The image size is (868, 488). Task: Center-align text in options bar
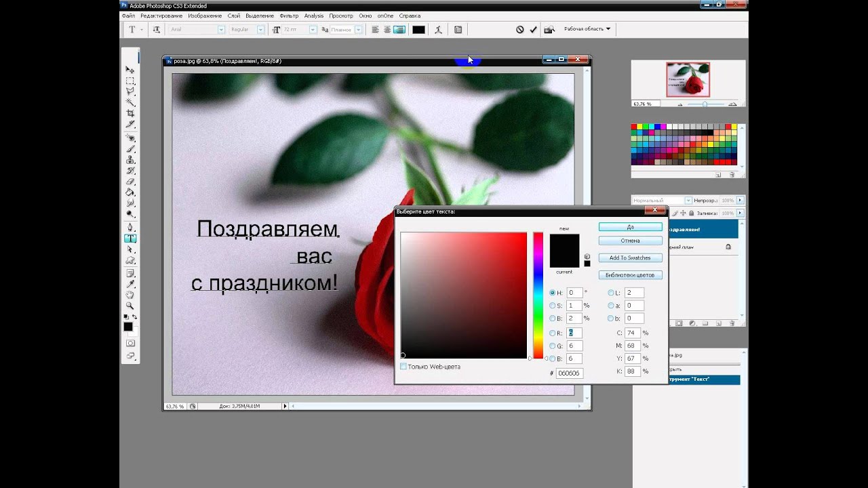(x=387, y=29)
